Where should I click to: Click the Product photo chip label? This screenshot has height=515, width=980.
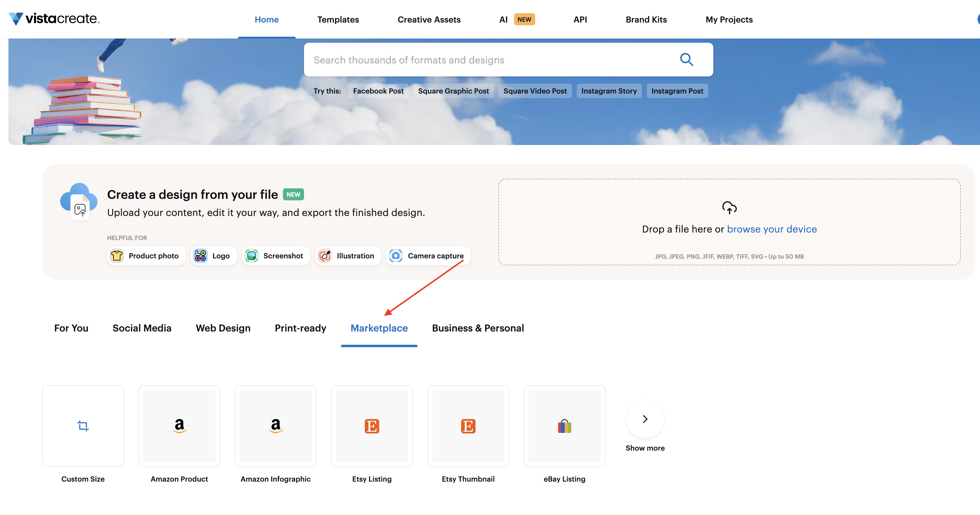153,256
